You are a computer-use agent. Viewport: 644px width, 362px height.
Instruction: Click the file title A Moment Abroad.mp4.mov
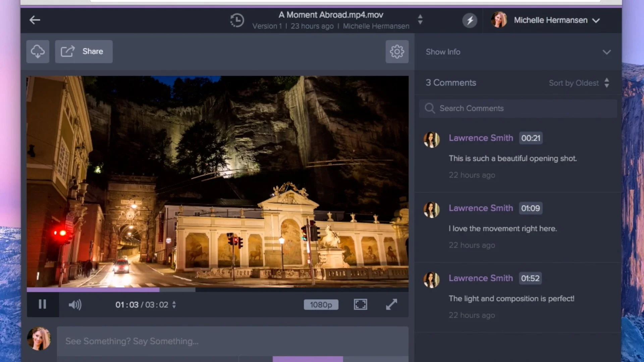pos(331,15)
